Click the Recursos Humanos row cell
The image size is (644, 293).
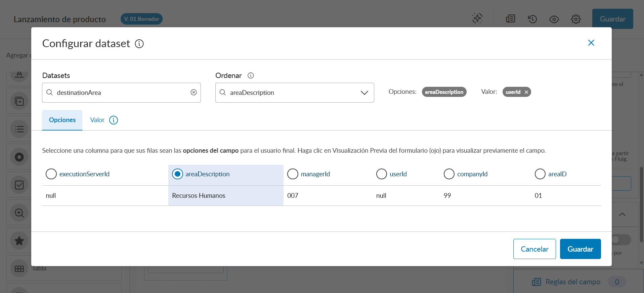click(199, 195)
